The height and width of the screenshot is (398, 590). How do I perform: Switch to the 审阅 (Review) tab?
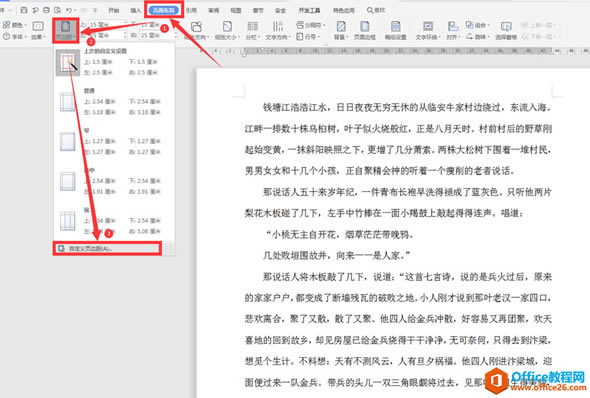click(213, 10)
